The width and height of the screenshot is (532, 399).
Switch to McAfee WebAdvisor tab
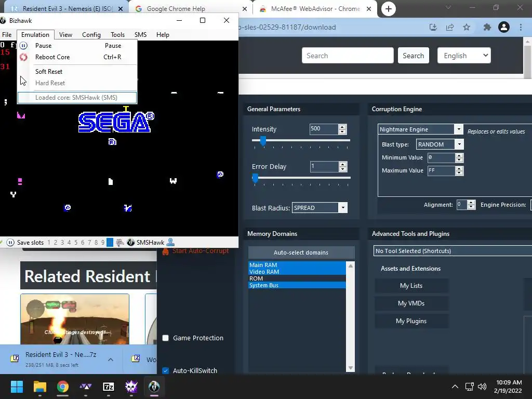[315, 9]
